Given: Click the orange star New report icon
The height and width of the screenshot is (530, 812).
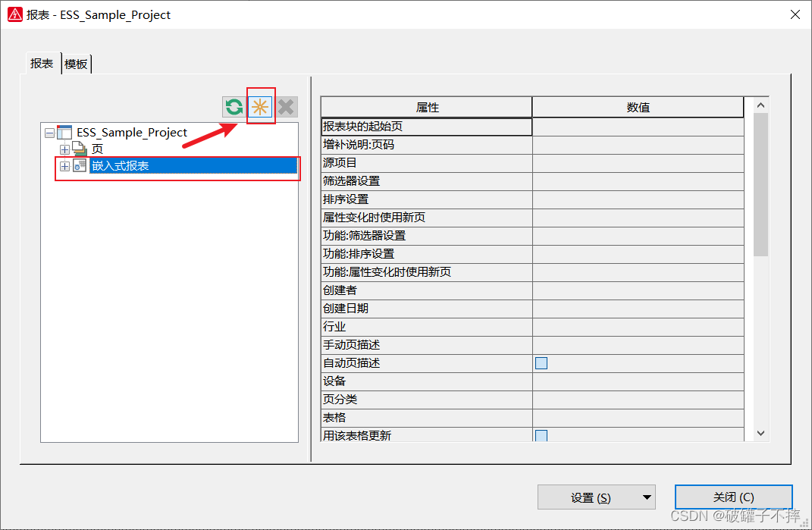Looking at the screenshot, I should (x=260, y=107).
